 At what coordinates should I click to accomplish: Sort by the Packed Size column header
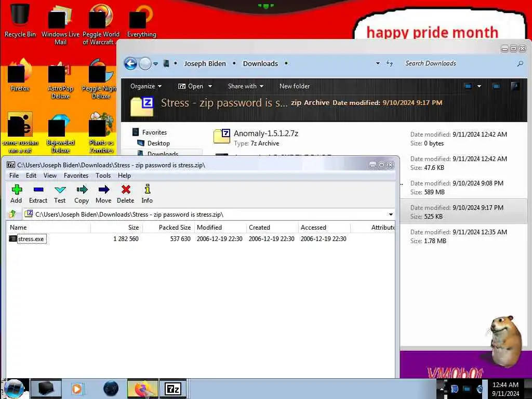click(x=169, y=228)
